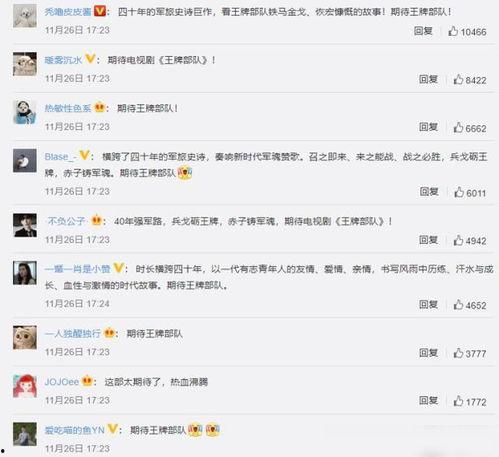Click the orange V badge on first comment
The image size is (499, 457).
99,11
